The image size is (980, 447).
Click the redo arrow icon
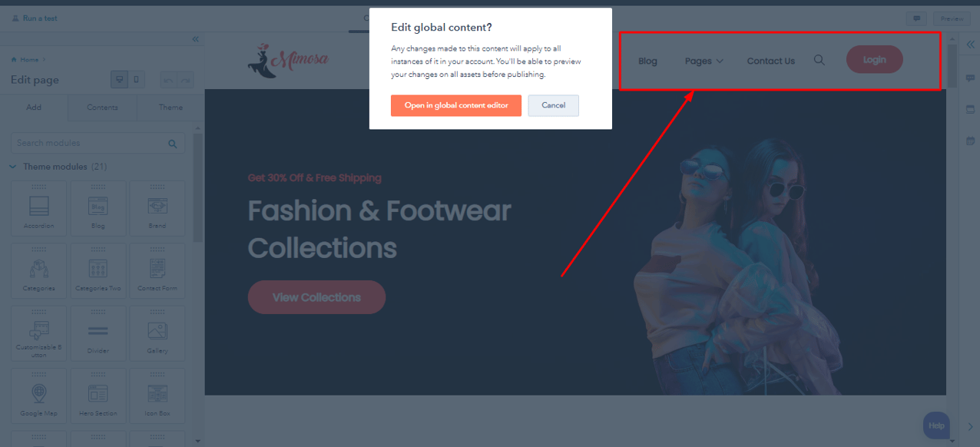pos(185,80)
